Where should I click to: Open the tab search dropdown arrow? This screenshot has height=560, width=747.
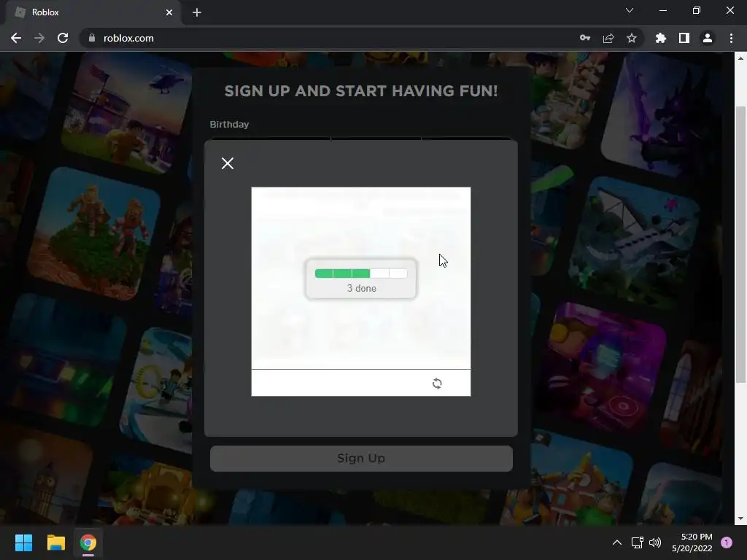click(630, 10)
